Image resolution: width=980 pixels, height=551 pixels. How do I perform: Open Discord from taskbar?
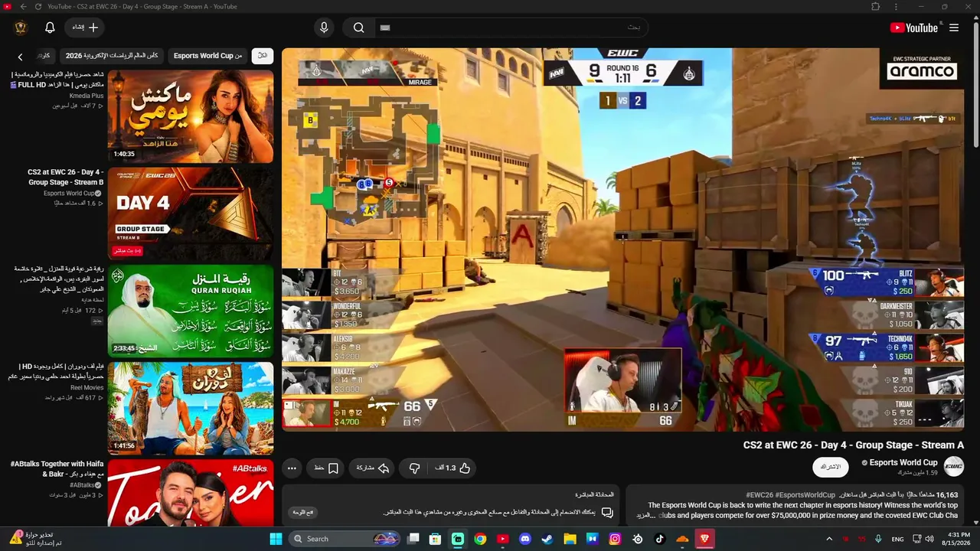click(x=525, y=539)
